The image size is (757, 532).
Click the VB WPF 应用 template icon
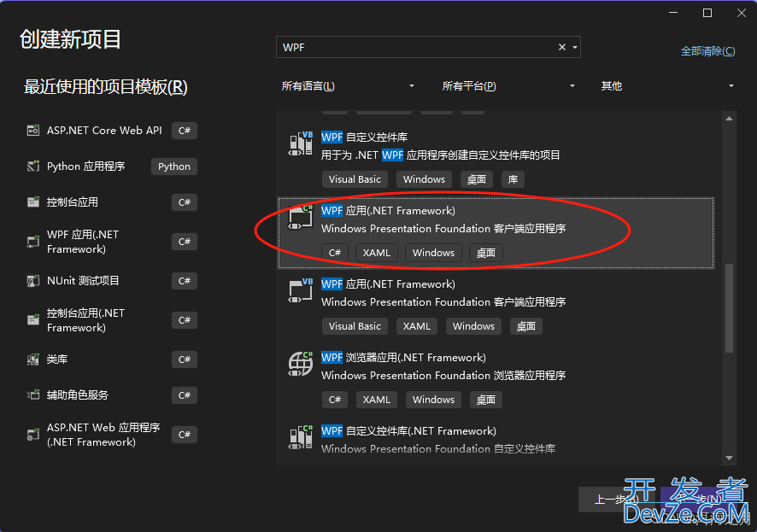coord(300,291)
